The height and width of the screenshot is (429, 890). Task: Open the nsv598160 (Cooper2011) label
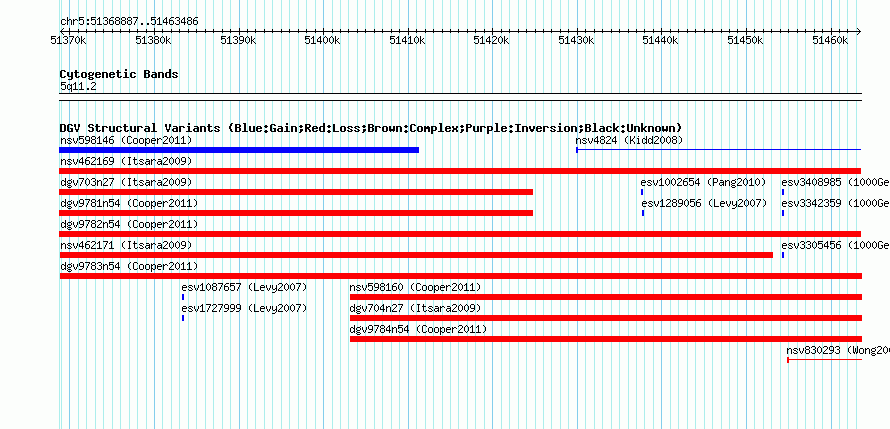[415, 287]
